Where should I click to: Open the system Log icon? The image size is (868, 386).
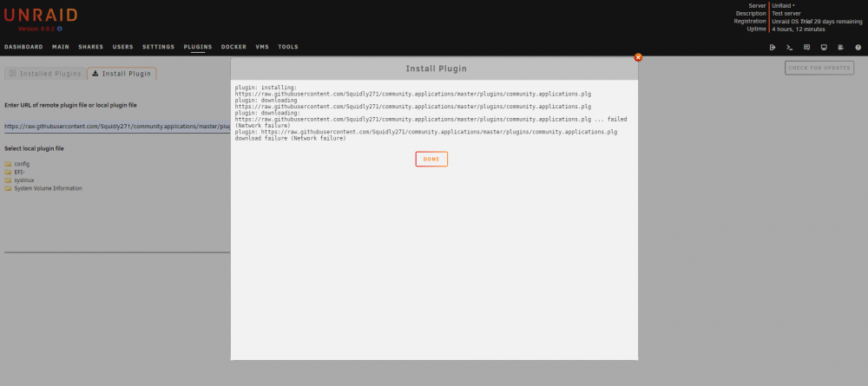[841, 47]
